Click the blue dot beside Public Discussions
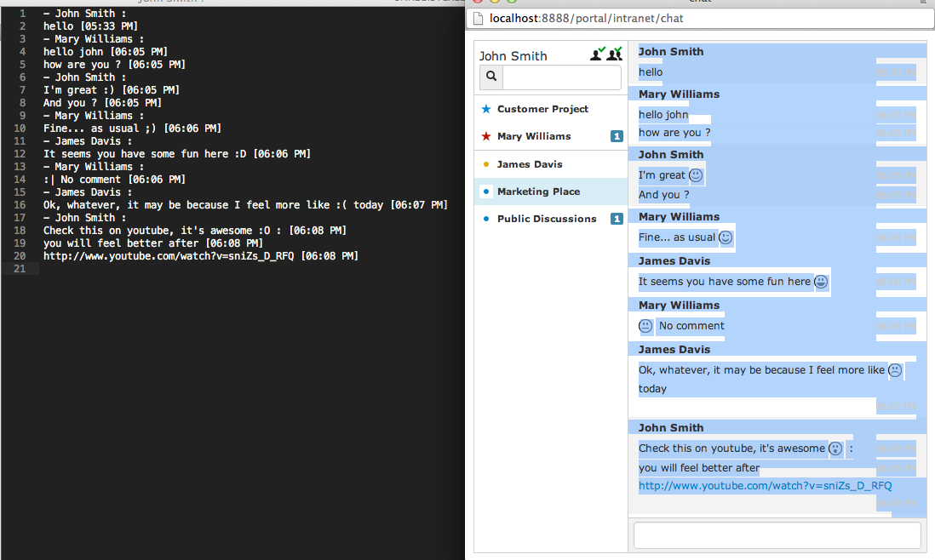935x560 pixels. 486,219
